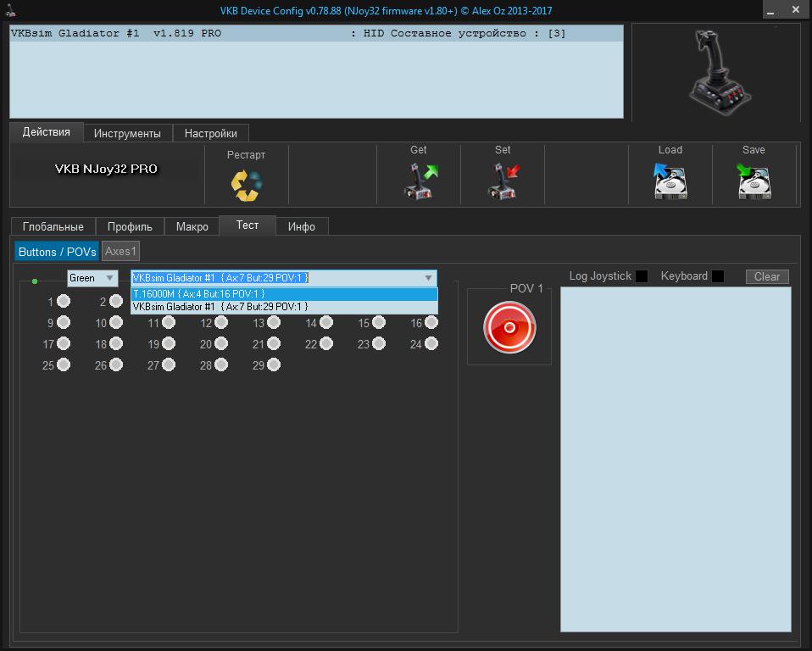Open the Инструменты tab
The width and height of the screenshot is (812, 651).
127,133
